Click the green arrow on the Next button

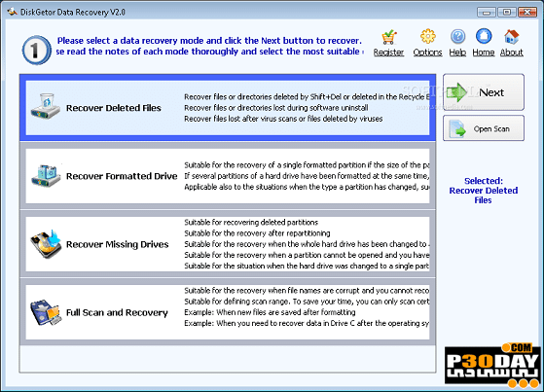[x=456, y=92]
